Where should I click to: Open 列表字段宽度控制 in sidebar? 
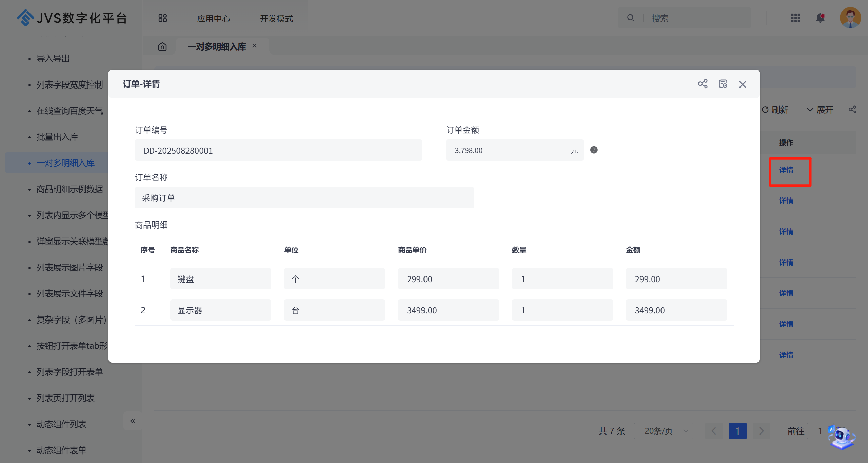tap(70, 85)
